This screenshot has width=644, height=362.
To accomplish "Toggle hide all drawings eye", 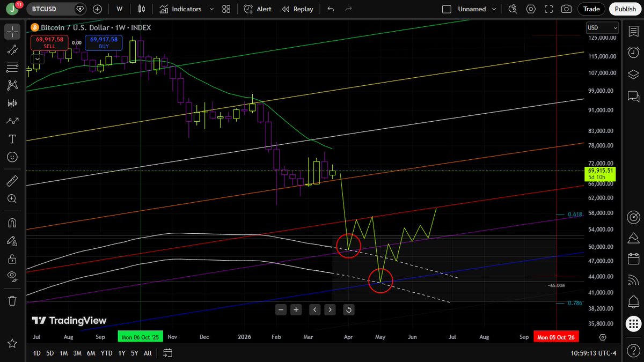I will tap(12, 277).
